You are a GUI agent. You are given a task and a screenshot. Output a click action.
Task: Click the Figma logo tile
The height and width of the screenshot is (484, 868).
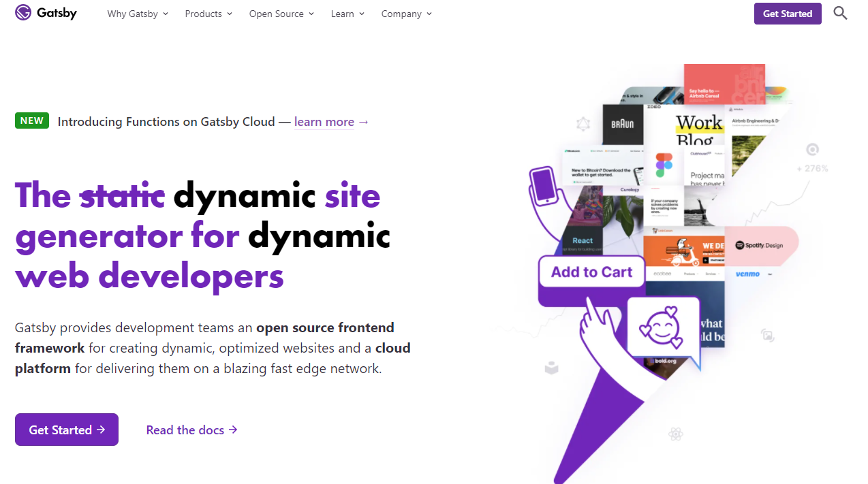point(664,165)
